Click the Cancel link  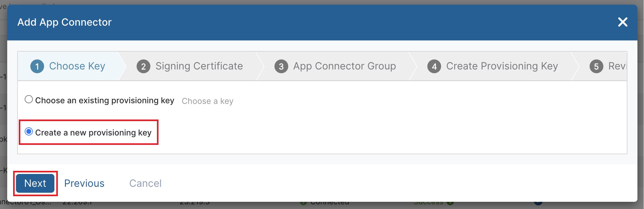pos(146,183)
